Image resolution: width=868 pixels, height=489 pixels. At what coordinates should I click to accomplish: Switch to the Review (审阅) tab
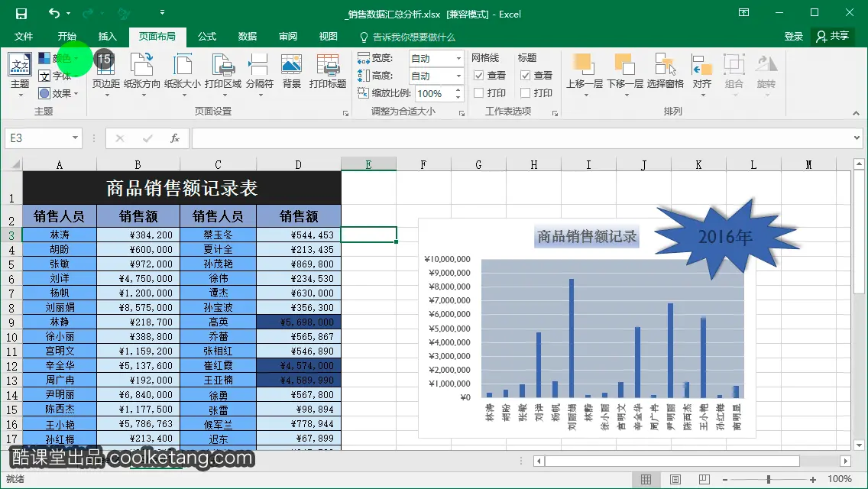click(288, 37)
